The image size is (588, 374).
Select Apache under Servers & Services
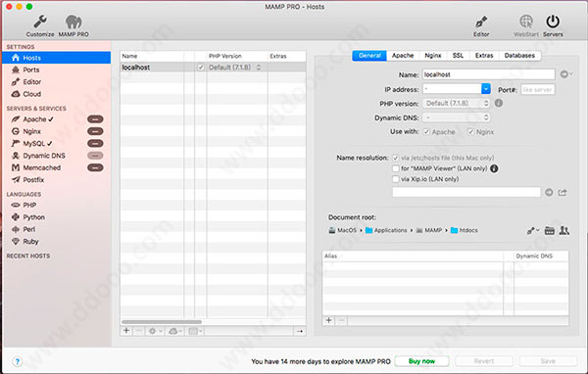pos(34,119)
